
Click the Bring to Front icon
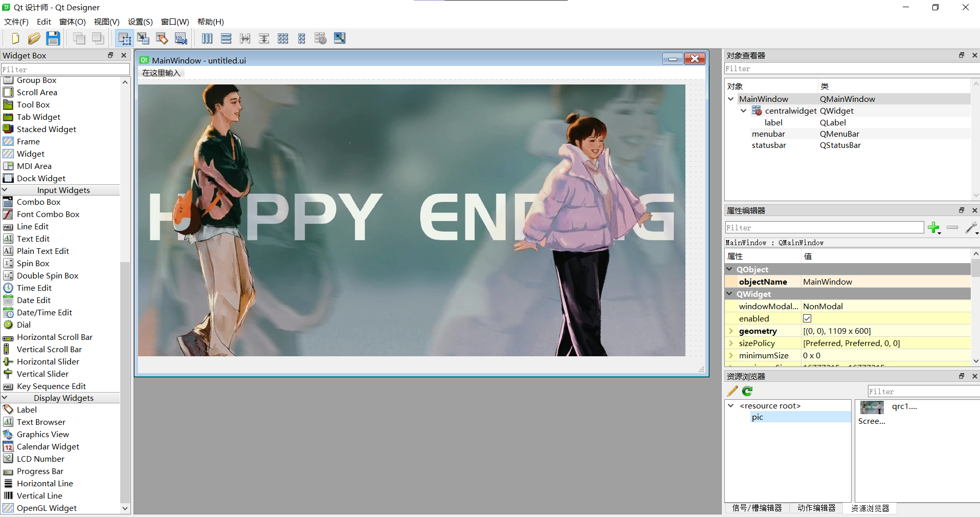pyautogui.click(x=98, y=38)
